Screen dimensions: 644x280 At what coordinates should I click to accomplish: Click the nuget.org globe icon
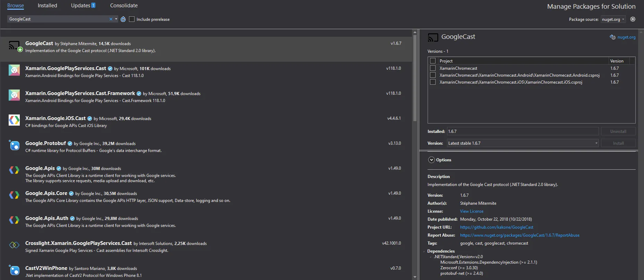[613, 37]
